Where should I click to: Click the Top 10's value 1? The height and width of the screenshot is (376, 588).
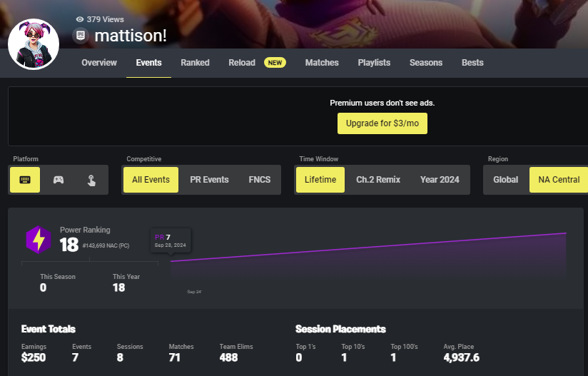344,357
